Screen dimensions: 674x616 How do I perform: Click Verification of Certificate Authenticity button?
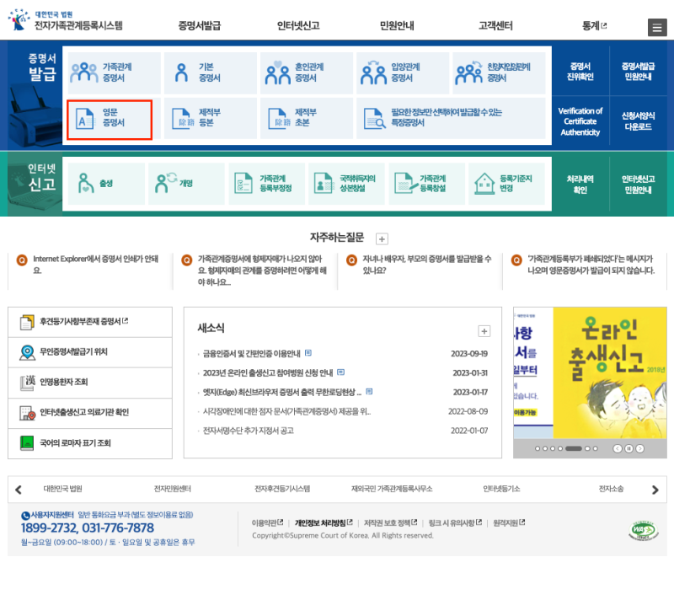click(x=580, y=121)
